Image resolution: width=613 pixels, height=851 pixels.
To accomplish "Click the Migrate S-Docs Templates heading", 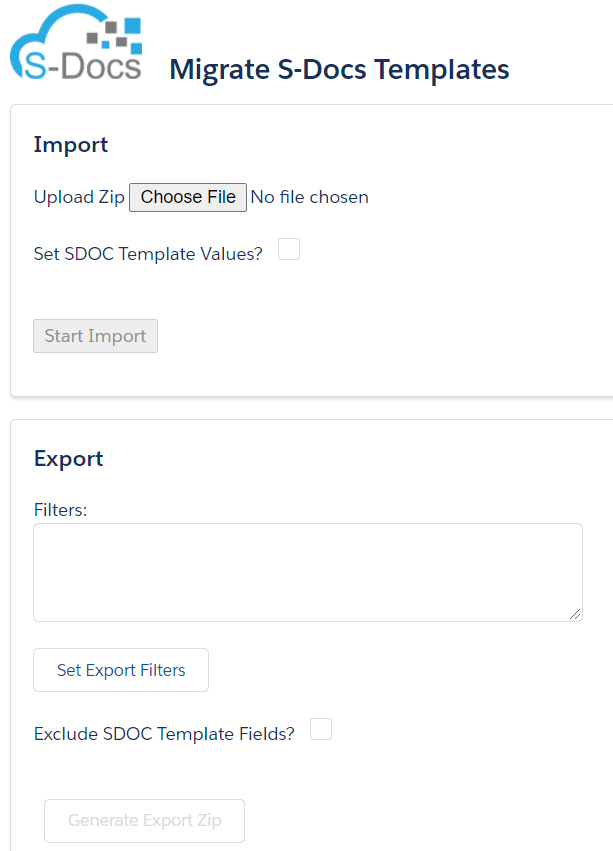I will (x=339, y=69).
